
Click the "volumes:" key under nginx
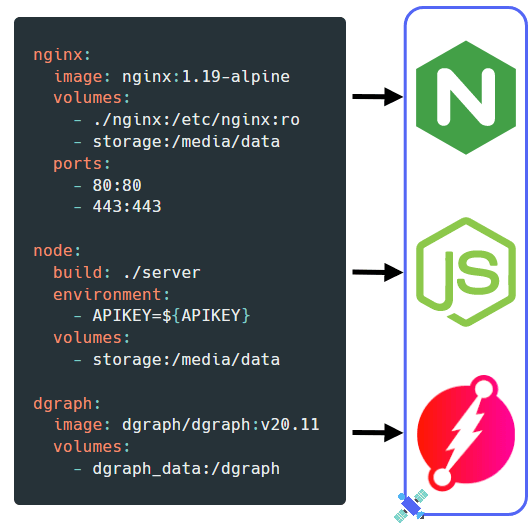(92, 98)
